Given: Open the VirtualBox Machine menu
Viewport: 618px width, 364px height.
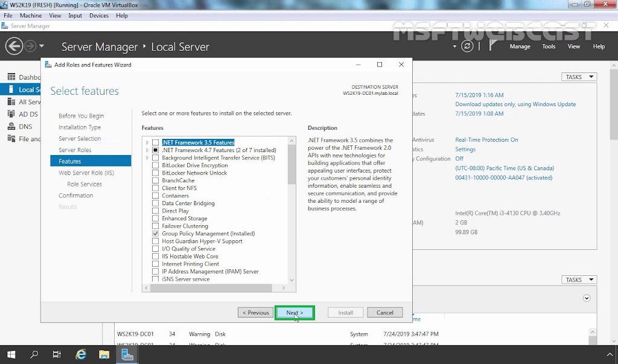Looking at the screenshot, I should [x=31, y=15].
